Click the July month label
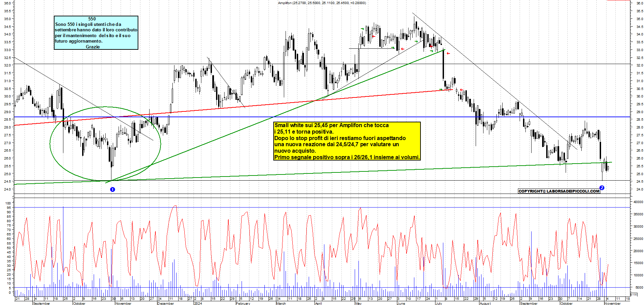The width and height of the screenshot is (644, 305). coord(439,303)
